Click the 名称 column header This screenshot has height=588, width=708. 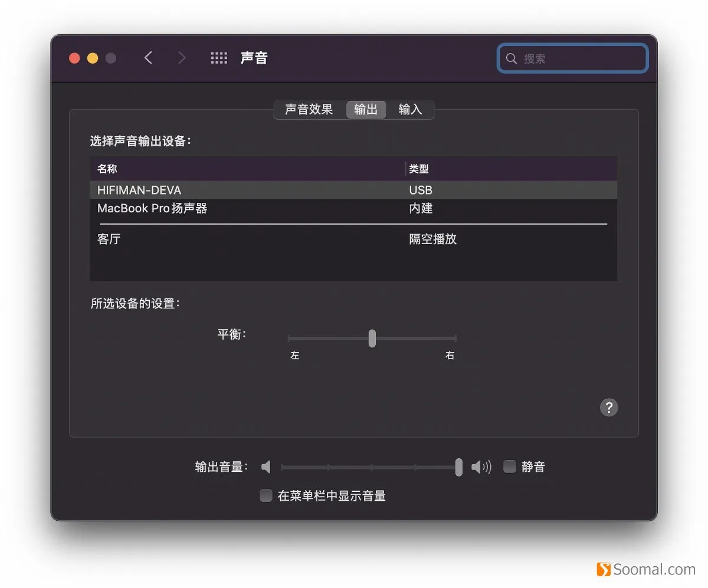click(248, 169)
